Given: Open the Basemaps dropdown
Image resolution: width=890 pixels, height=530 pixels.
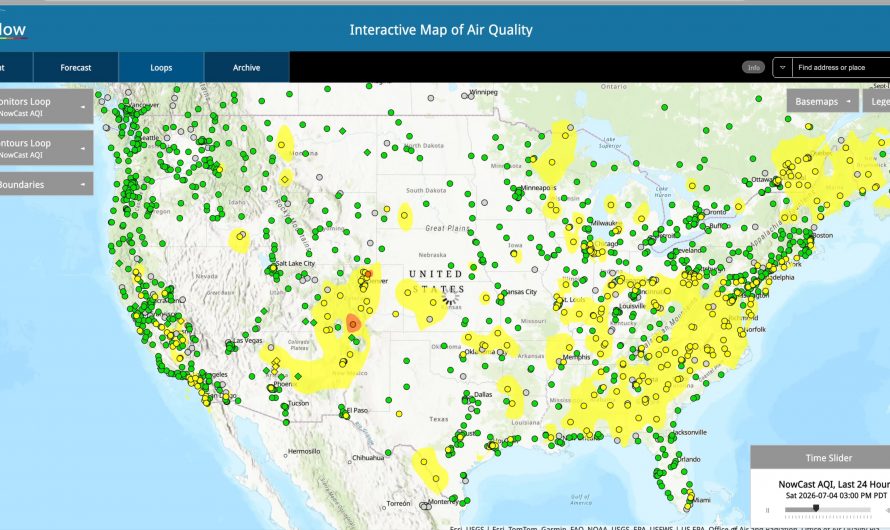Looking at the screenshot, I should point(822,102).
